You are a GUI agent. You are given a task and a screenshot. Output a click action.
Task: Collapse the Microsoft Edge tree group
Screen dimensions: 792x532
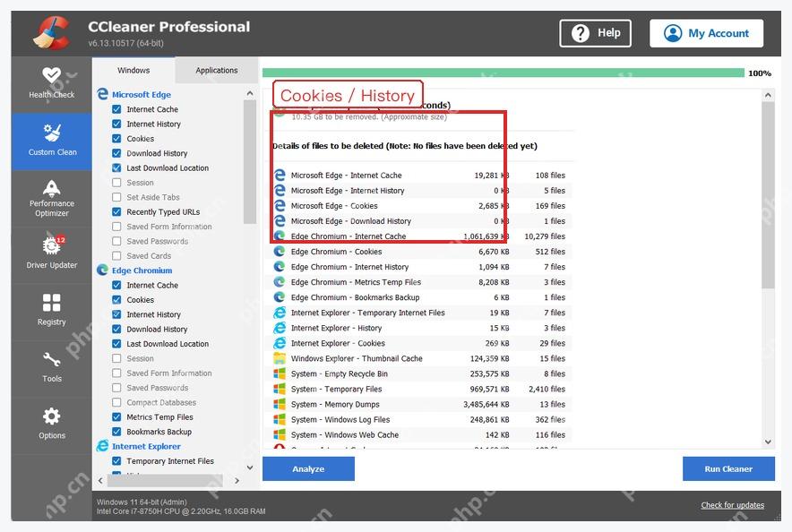142,94
